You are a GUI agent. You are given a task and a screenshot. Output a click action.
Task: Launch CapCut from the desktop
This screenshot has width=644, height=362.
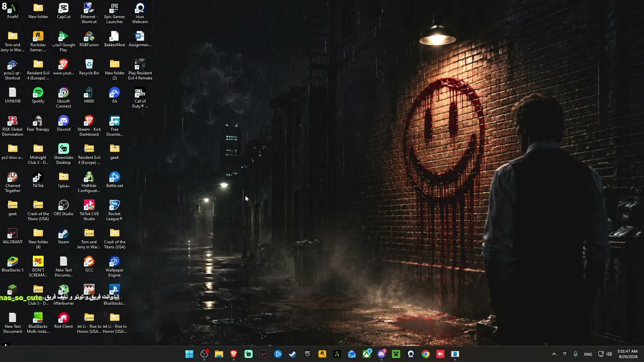(63, 11)
